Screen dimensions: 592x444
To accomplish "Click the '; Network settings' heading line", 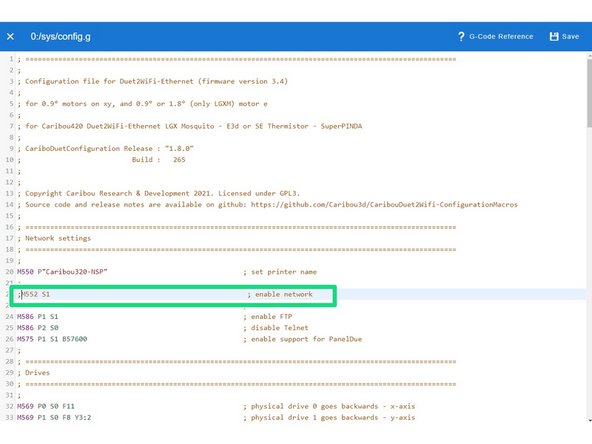I will (x=54, y=238).
